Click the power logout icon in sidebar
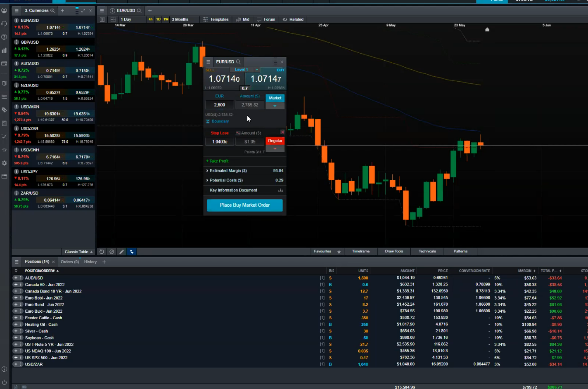Viewport: 588px width, 389px height. 4,382
